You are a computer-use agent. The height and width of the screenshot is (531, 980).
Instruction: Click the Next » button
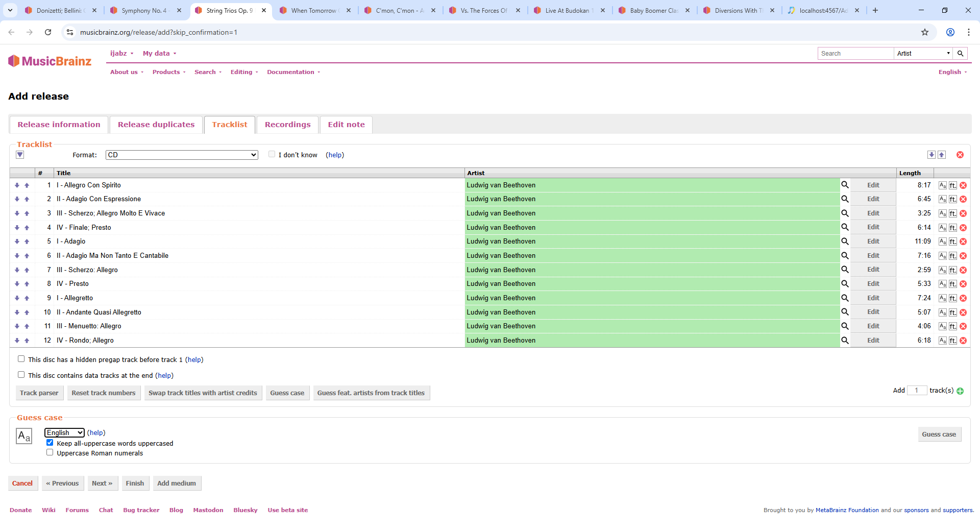(x=102, y=484)
